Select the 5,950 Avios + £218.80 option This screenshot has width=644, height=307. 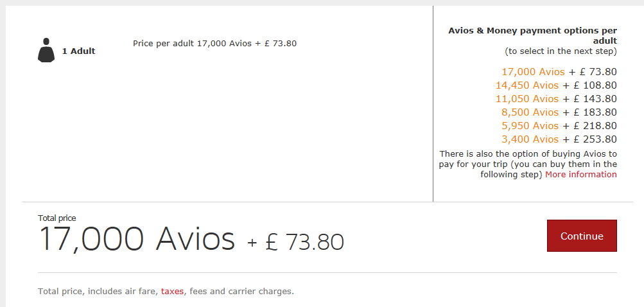559,126
